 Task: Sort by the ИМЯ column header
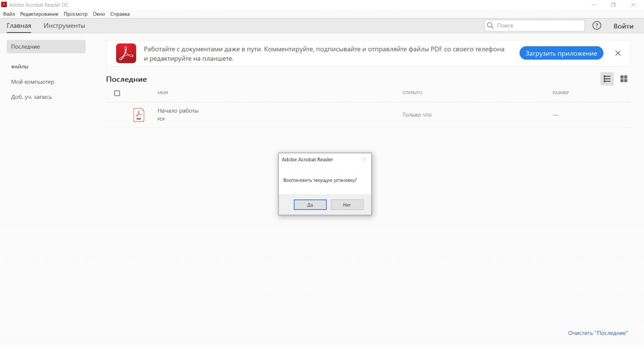click(x=163, y=93)
